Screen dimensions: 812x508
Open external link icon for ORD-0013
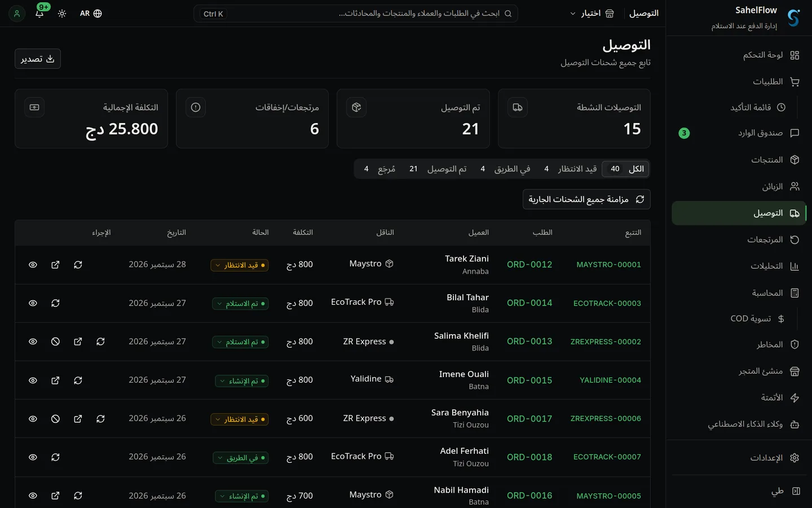click(x=78, y=341)
